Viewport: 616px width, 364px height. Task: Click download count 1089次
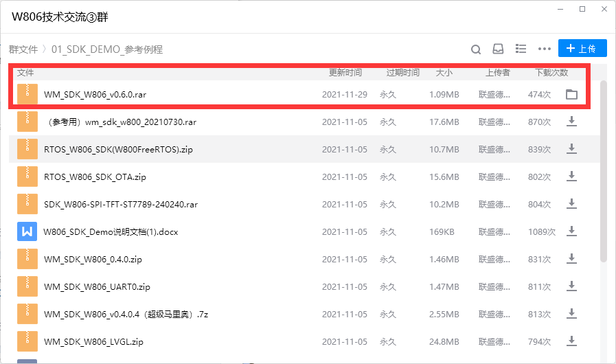[x=542, y=232]
